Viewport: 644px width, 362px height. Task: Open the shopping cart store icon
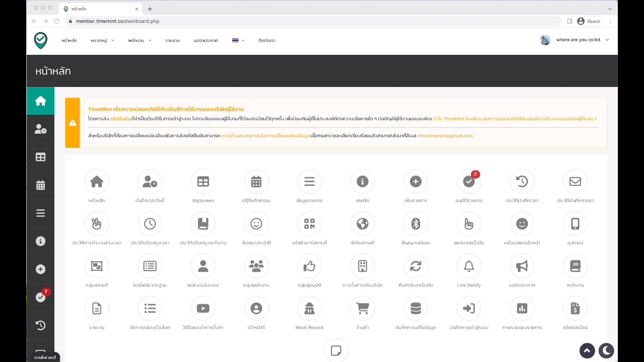(362, 308)
